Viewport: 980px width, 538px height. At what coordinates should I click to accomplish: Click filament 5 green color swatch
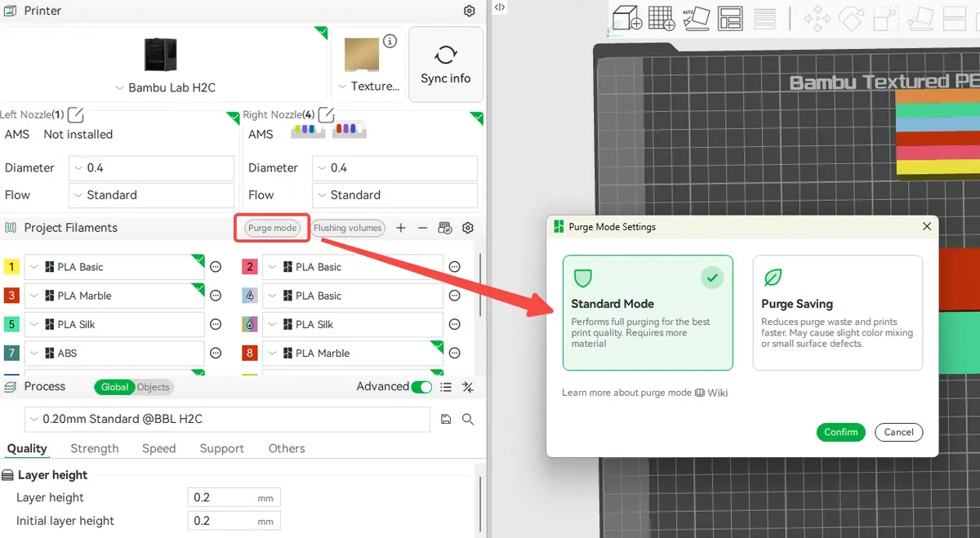tap(11, 324)
